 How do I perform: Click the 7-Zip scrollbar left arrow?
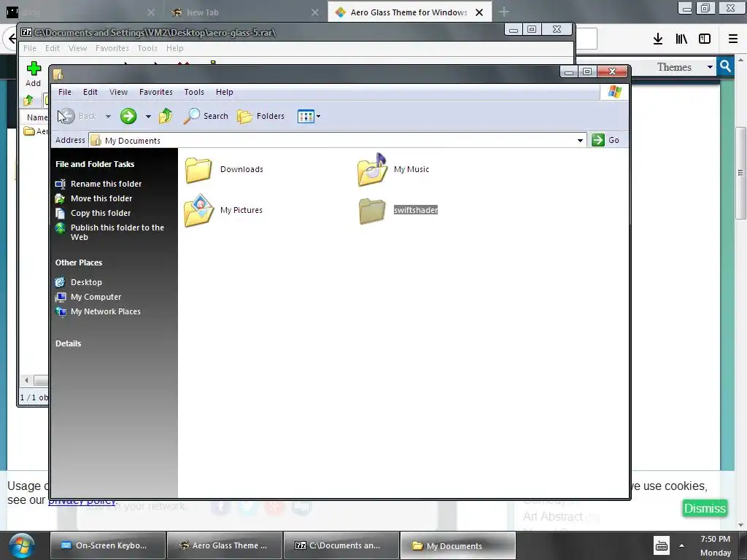[x=27, y=380]
